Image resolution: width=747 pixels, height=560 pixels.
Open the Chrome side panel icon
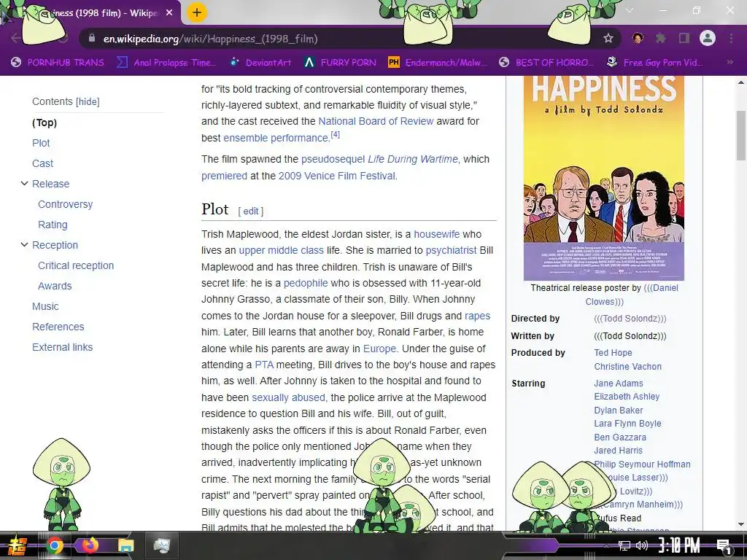[684, 38]
